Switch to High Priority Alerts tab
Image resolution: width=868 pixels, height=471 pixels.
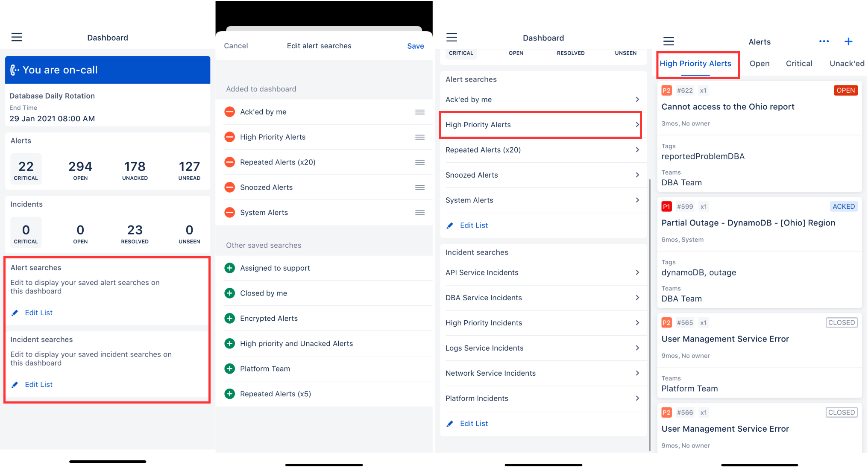[x=695, y=64]
